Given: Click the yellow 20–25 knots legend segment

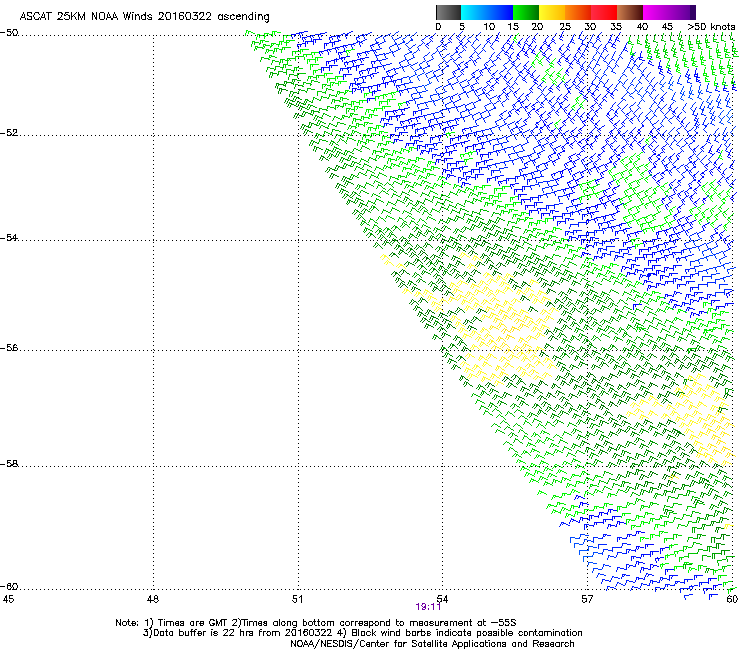Looking at the screenshot, I should pyautogui.click(x=552, y=12).
